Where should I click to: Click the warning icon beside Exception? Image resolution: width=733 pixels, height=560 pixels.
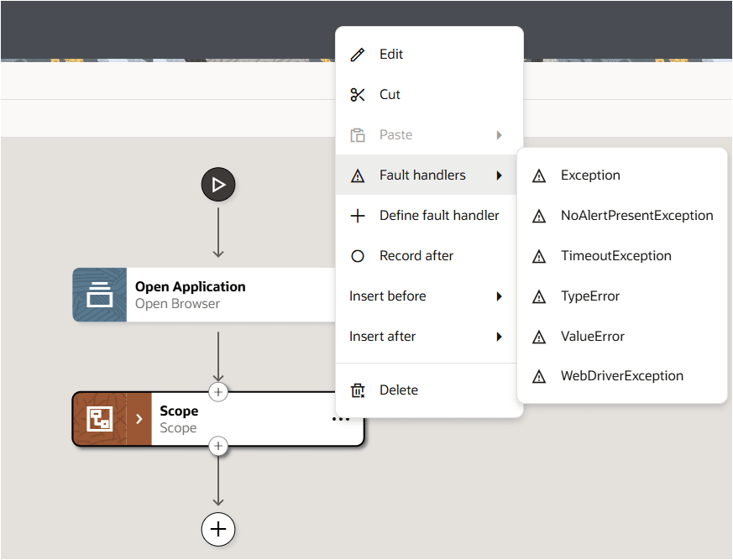(538, 175)
